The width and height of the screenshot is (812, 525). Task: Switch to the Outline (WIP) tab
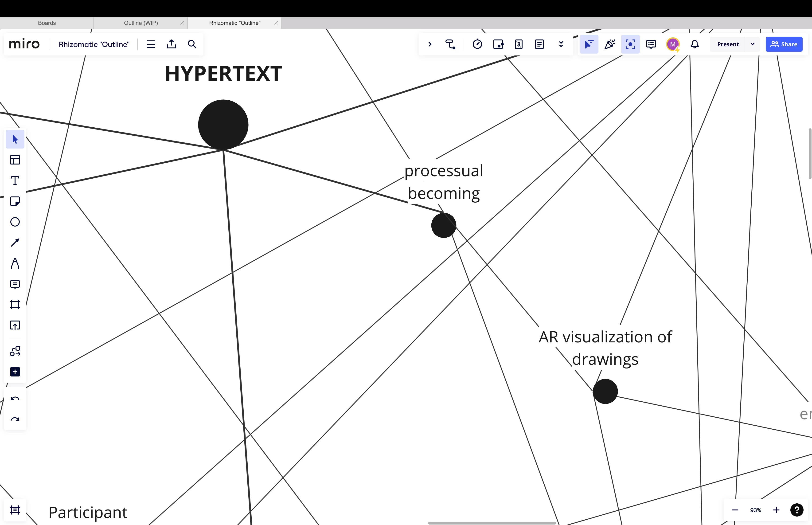pyautogui.click(x=141, y=23)
